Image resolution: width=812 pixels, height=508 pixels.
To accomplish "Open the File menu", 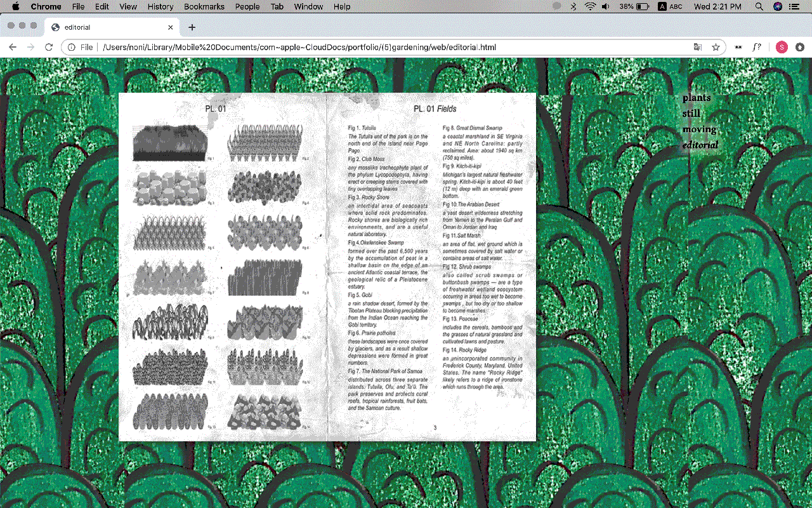I will 78,6.
